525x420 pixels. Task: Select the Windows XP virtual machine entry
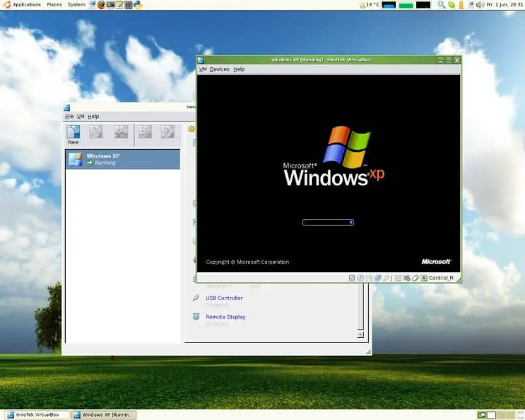122,160
